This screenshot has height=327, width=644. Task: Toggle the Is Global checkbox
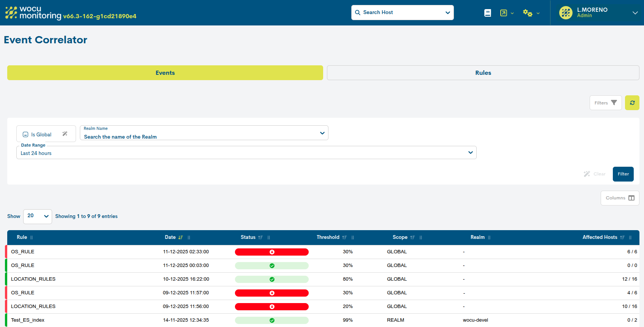[25, 134]
